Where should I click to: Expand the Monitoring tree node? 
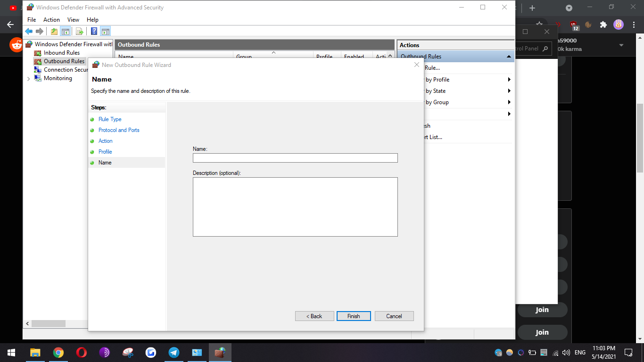click(29, 78)
